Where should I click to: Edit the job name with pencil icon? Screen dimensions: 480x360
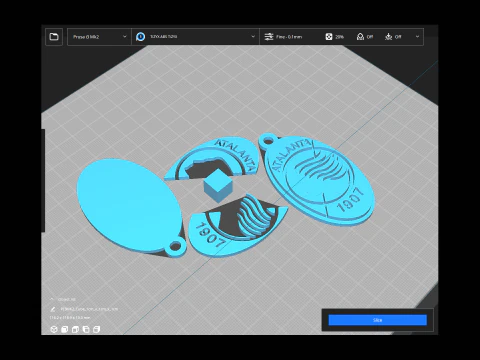click(x=53, y=309)
